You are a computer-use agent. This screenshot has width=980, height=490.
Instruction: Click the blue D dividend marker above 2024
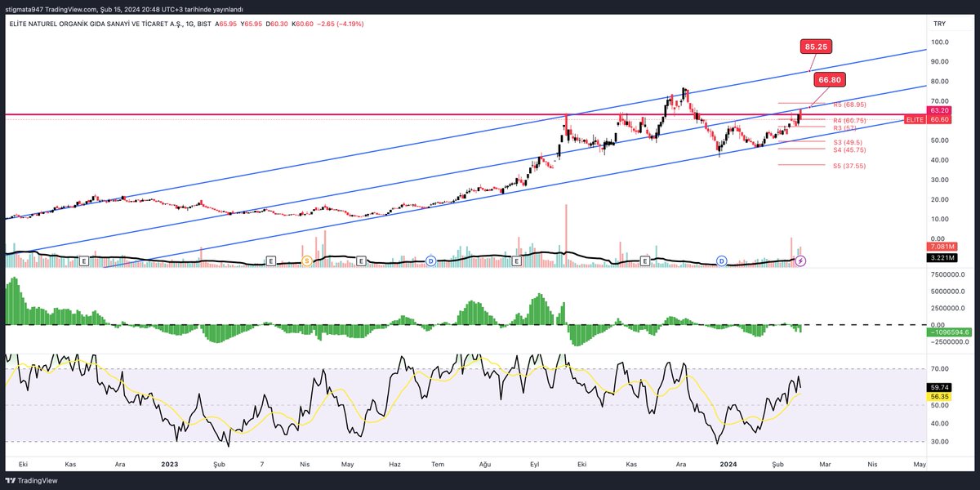(722, 261)
